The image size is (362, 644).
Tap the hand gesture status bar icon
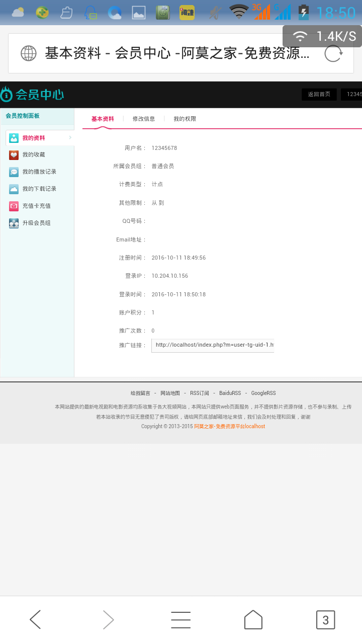66,13
